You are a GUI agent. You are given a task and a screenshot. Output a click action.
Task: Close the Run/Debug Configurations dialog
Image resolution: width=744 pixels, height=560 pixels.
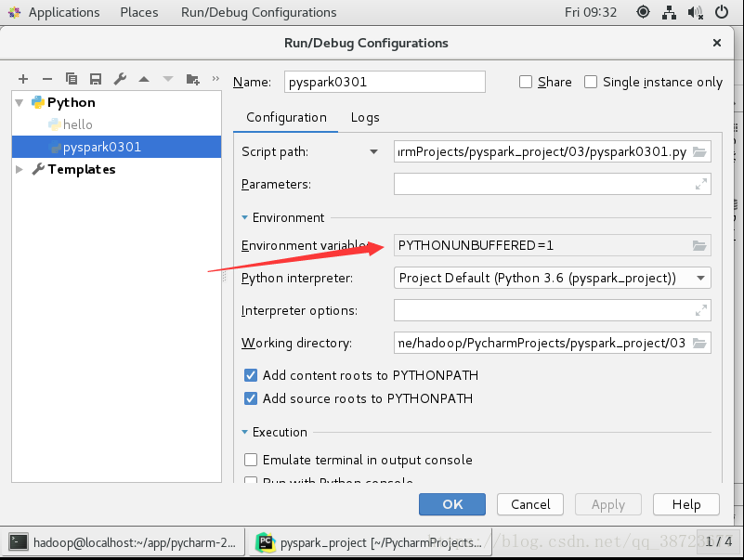click(717, 43)
